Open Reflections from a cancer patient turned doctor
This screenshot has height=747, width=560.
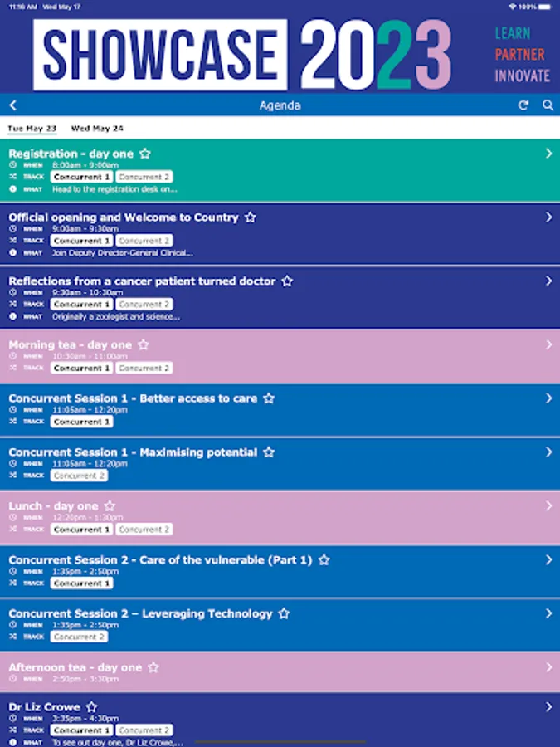click(142, 281)
